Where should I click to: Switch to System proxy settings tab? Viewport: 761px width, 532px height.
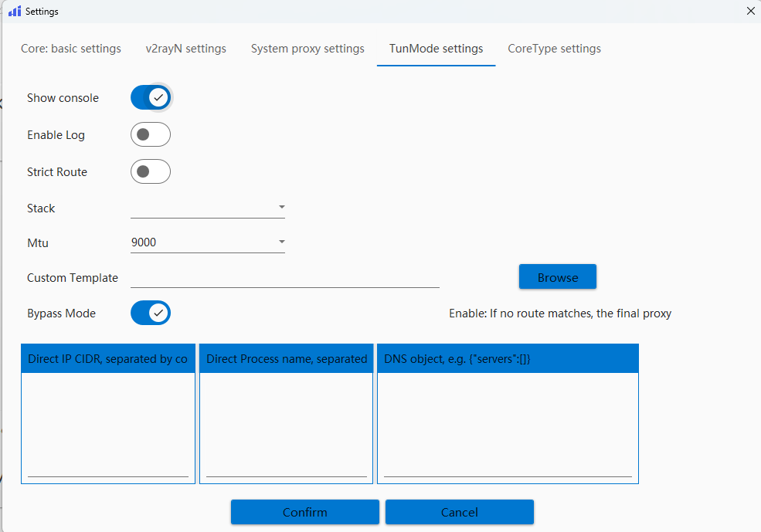point(307,48)
